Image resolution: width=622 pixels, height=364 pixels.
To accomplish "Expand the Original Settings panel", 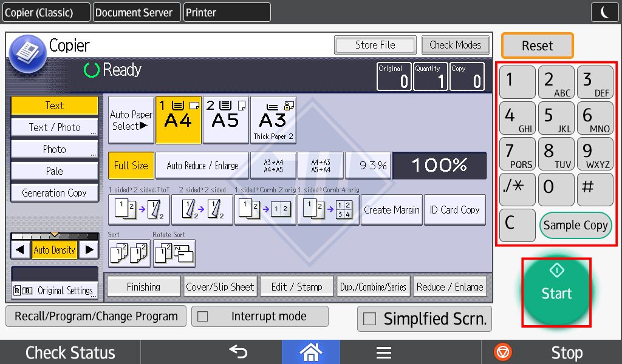I will (x=55, y=291).
